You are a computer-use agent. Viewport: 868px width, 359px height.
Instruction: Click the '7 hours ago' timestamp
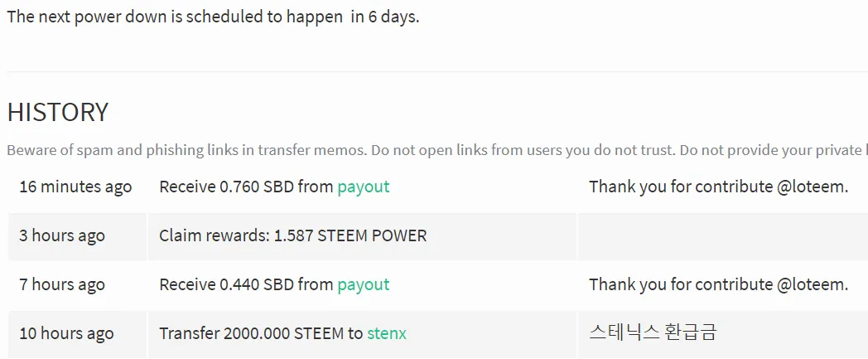pyautogui.click(x=62, y=284)
